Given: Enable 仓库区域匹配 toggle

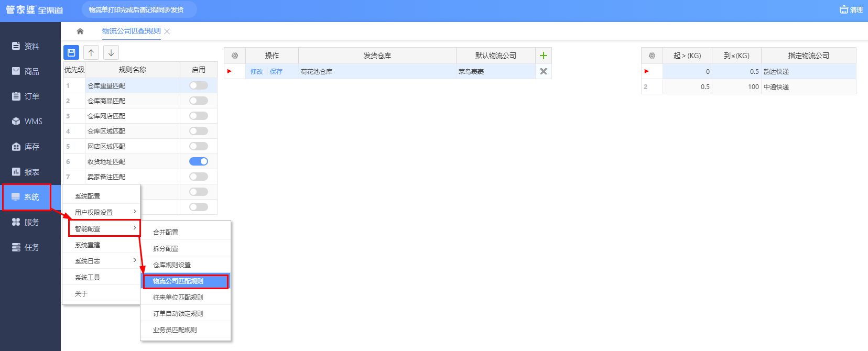Looking at the screenshot, I should pyautogui.click(x=199, y=131).
